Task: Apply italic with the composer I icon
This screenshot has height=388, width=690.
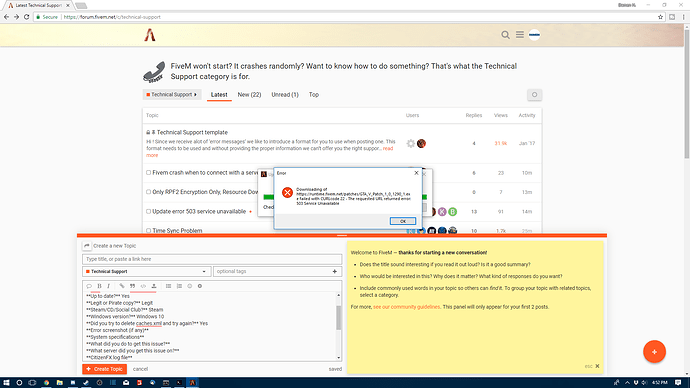Action: (x=108, y=286)
